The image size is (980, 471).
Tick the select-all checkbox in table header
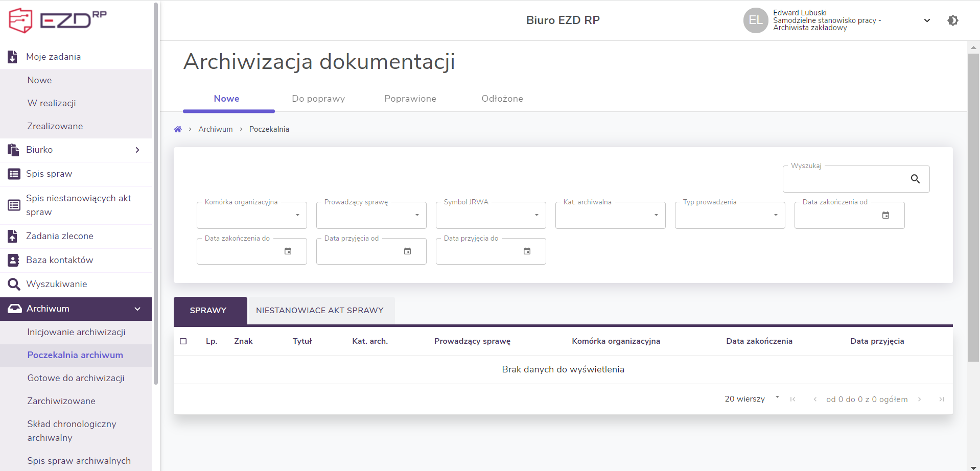[x=183, y=341]
